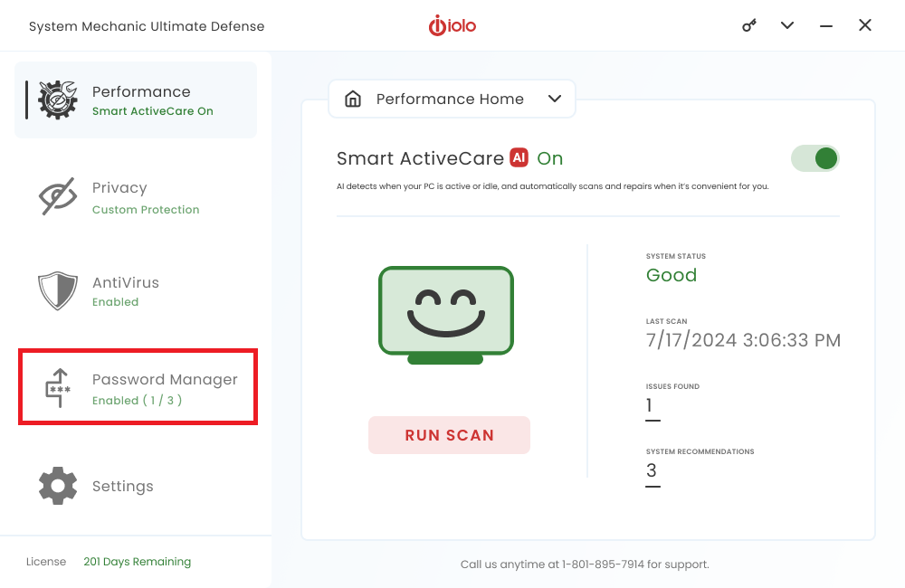Click the Settings gear icon
This screenshot has width=905, height=588.
58,486
